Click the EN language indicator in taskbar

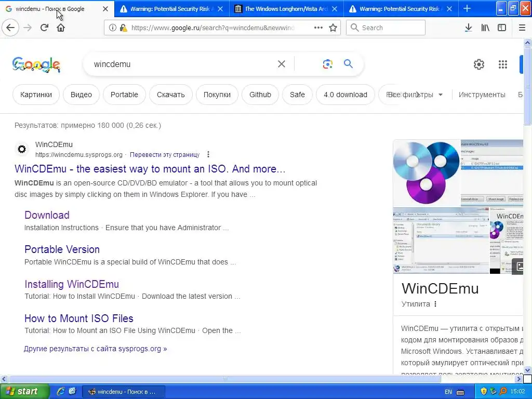pyautogui.click(x=448, y=392)
